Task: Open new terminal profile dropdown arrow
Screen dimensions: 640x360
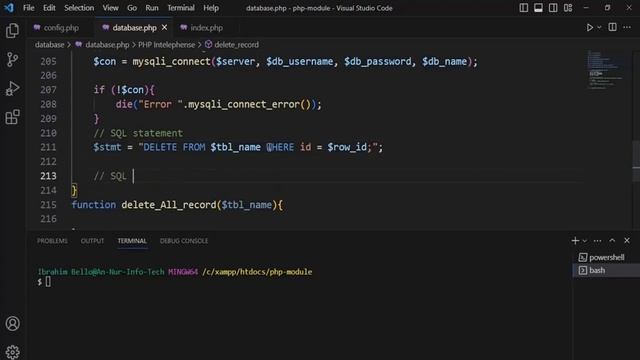Action: [584, 241]
